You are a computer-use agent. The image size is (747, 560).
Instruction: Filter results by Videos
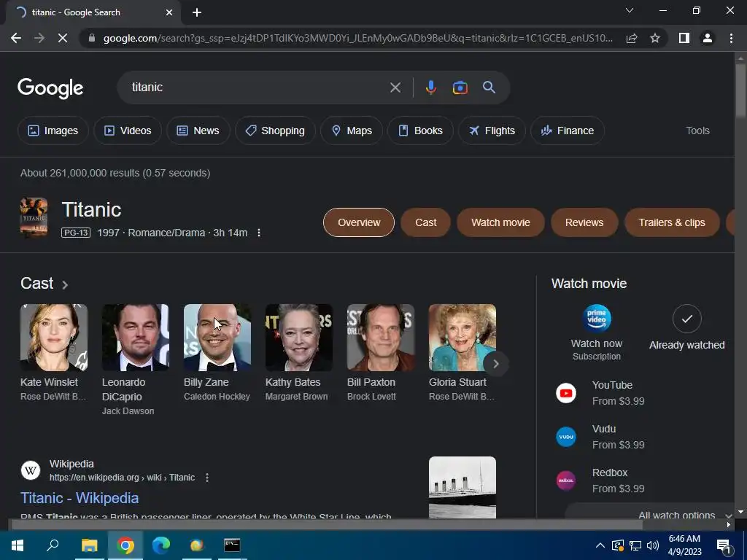128,131
